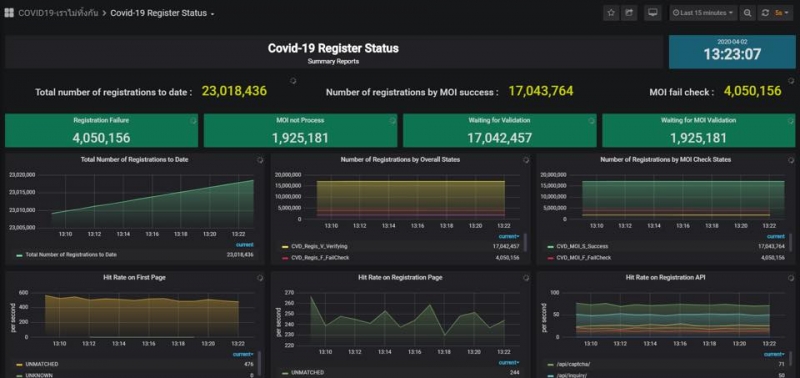Go to COVID19 folder breadcrumb
The image size is (800, 378).
click(x=58, y=13)
